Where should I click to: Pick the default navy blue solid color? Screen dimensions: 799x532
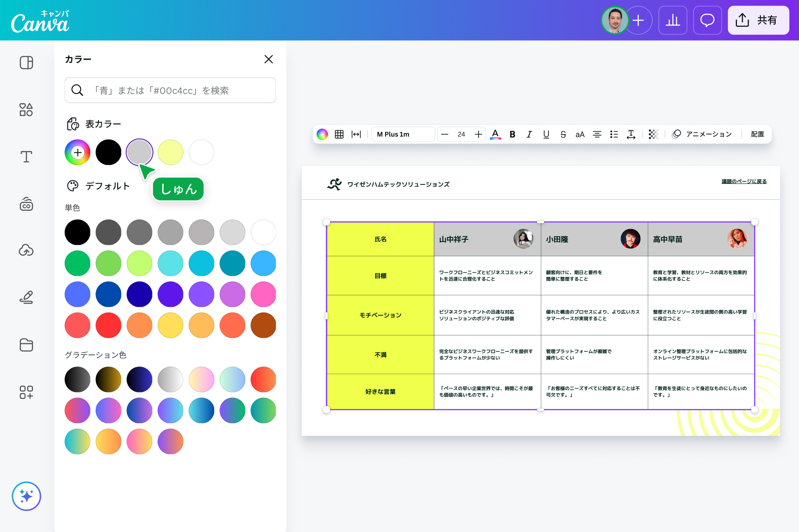140,294
